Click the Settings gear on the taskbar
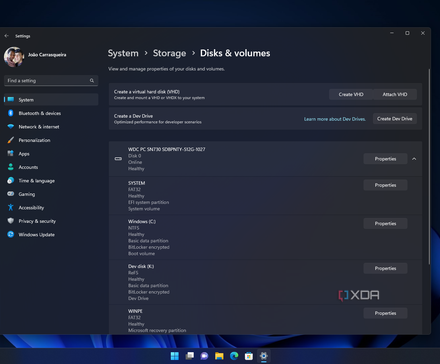The height and width of the screenshot is (364, 440). pos(264,356)
